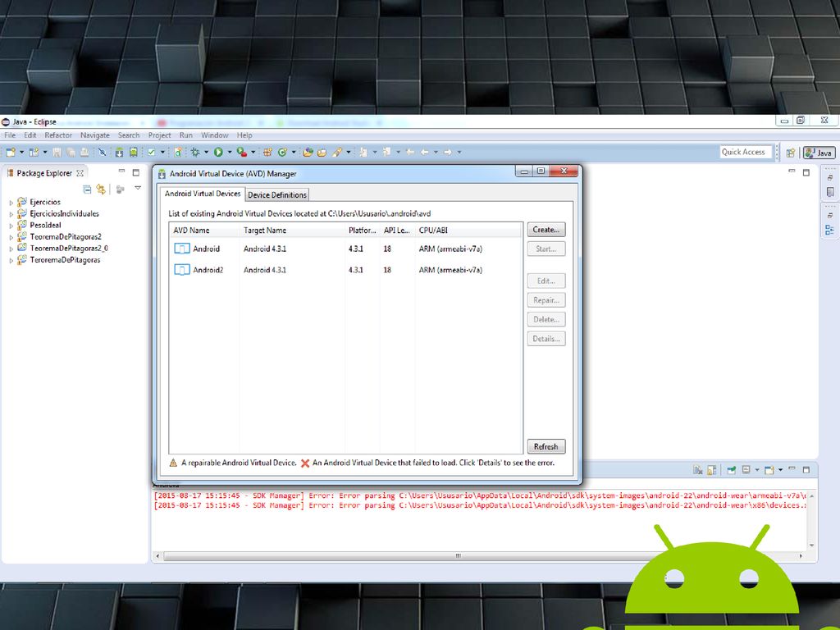Open the Debug button dropdown arrow
The width and height of the screenshot is (840, 630).
tap(206, 152)
